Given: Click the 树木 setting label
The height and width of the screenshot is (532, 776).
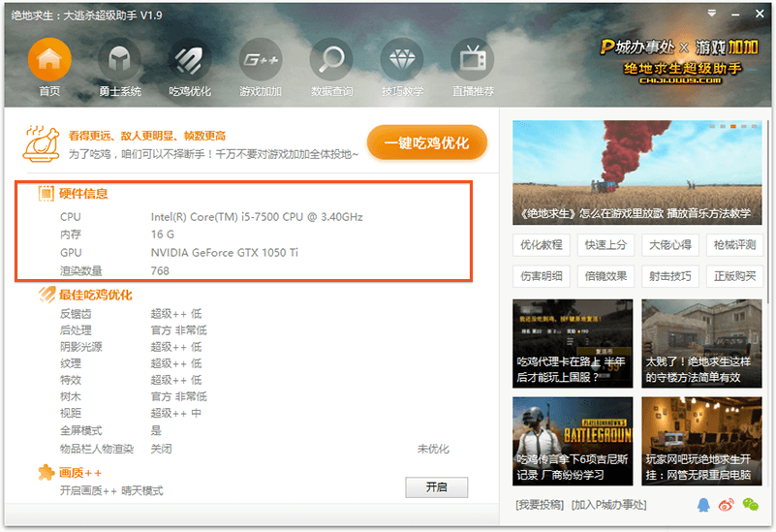Looking at the screenshot, I should 71,396.
